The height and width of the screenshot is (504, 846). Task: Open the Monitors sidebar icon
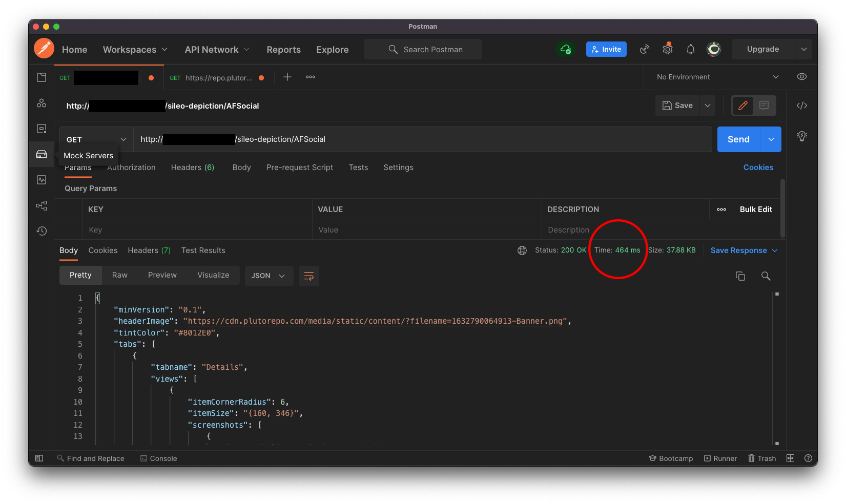pyautogui.click(x=42, y=180)
